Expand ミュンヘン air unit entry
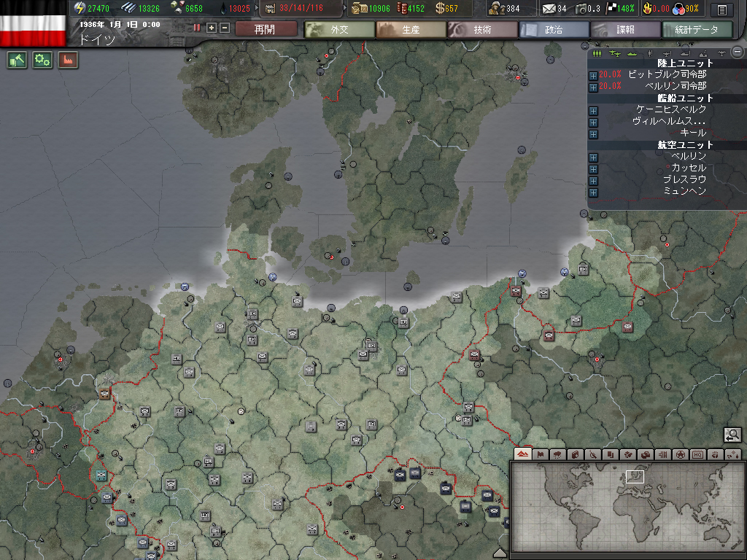Image resolution: width=747 pixels, height=560 pixels. (x=593, y=192)
